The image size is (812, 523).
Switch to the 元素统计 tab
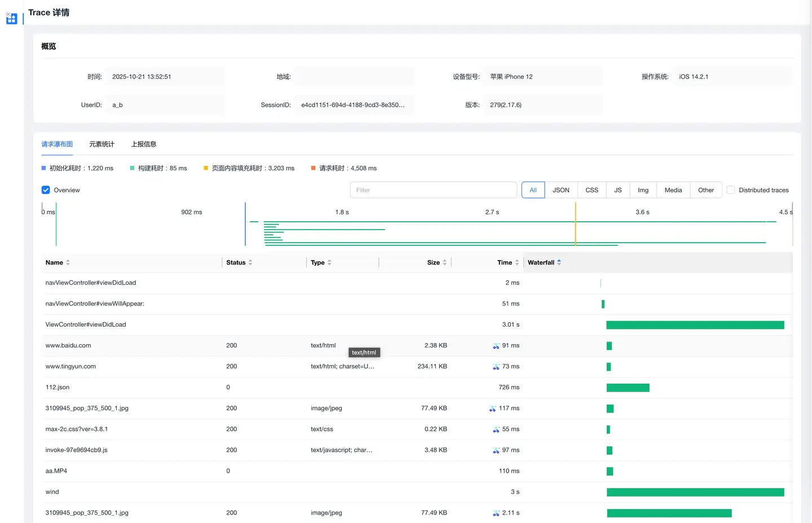pos(101,144)
